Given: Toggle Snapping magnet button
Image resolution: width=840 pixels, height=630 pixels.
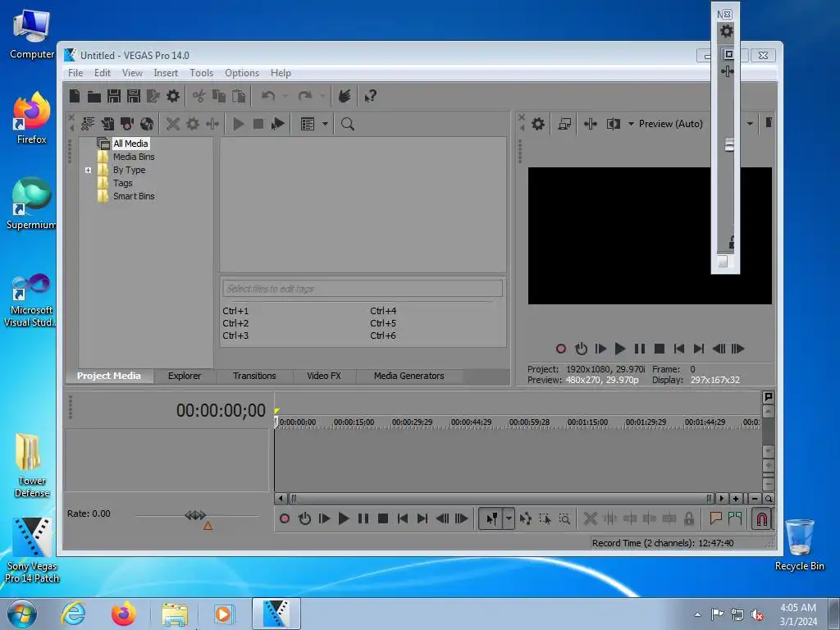Looking at the screenshot, I should (x=760, y=518).
